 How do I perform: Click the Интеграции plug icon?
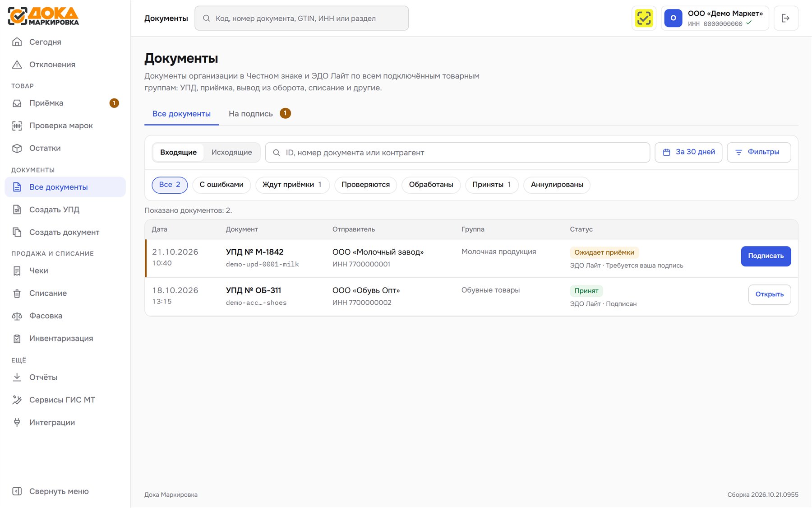tap(17, 422)
